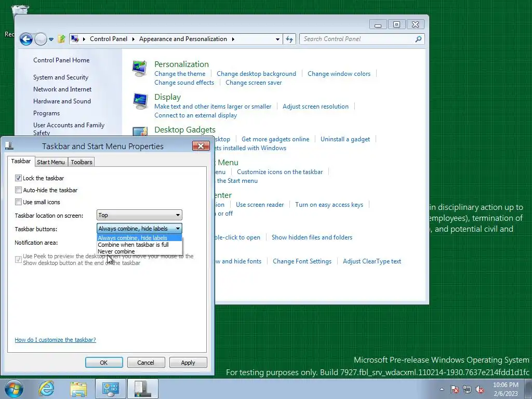Click the search magnifier icon
The width and height of the screenshot is (532, 399).
(x=418, y=39)
